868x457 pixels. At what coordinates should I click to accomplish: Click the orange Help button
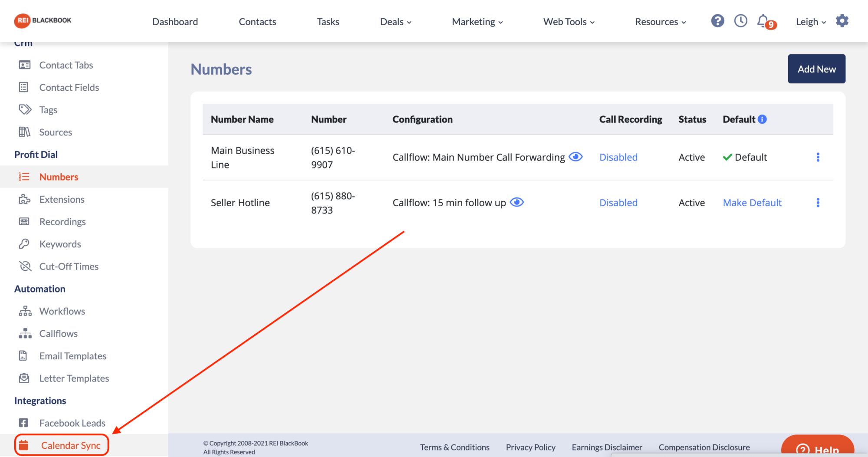click(x=818, y=447)
